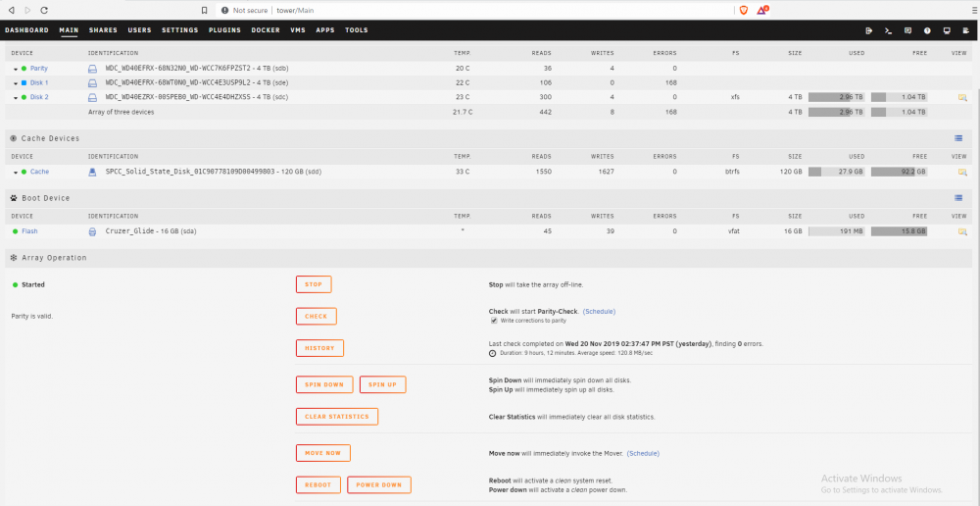Click the Spin Up button

pos(383,384)
